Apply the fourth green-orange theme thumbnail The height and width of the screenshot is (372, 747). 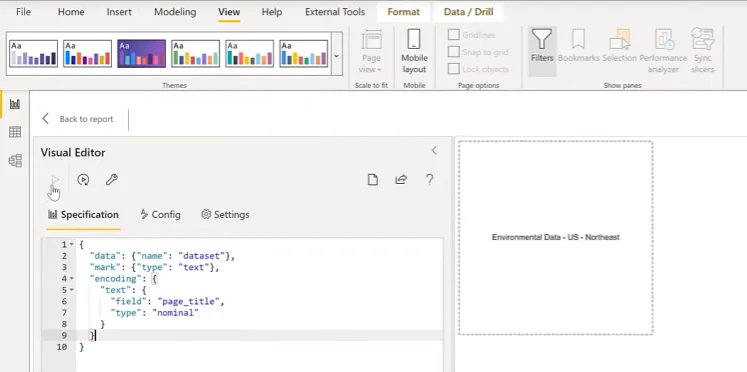[x=195, y=53]
